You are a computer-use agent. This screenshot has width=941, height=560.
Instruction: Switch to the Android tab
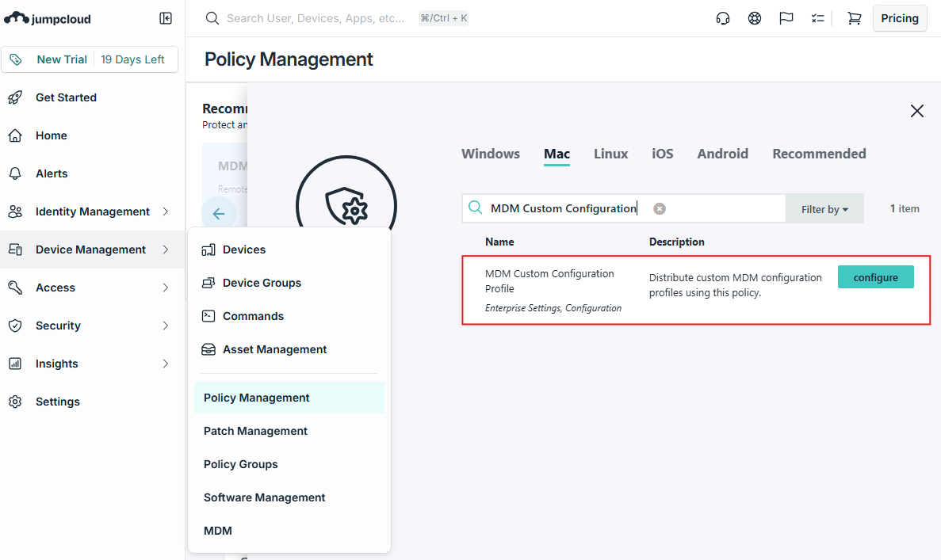click(x=722, y=154)
